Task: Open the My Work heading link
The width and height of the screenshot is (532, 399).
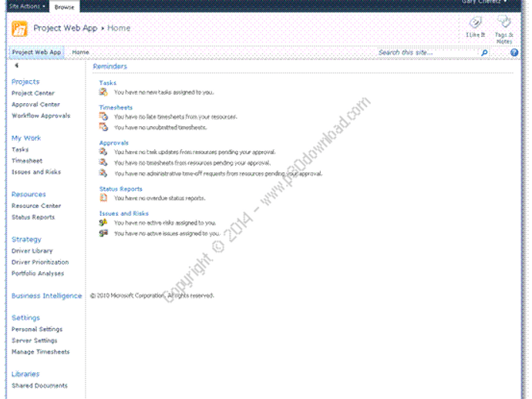Action: pos(26,138)
